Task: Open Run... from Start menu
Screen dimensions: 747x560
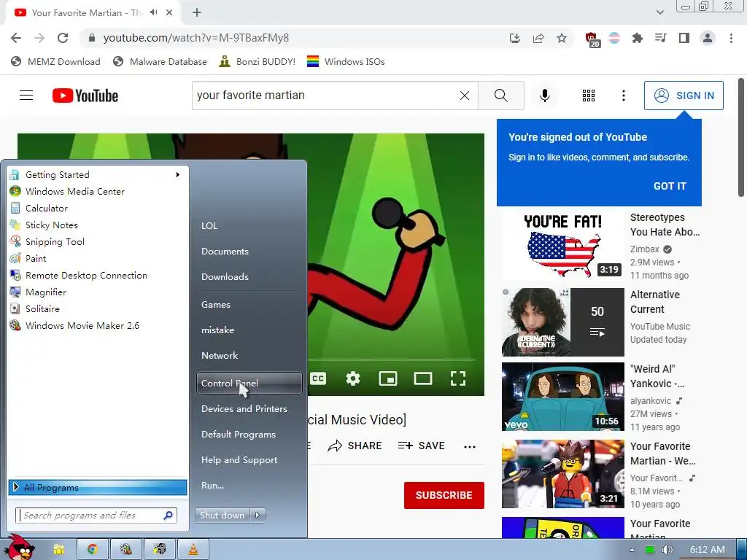Action: click(212, 485)
